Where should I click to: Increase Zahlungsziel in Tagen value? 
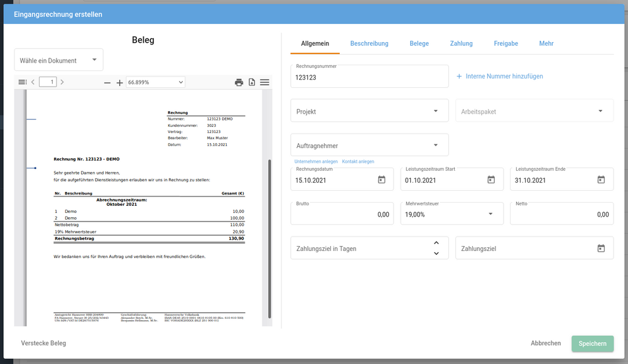436,243
